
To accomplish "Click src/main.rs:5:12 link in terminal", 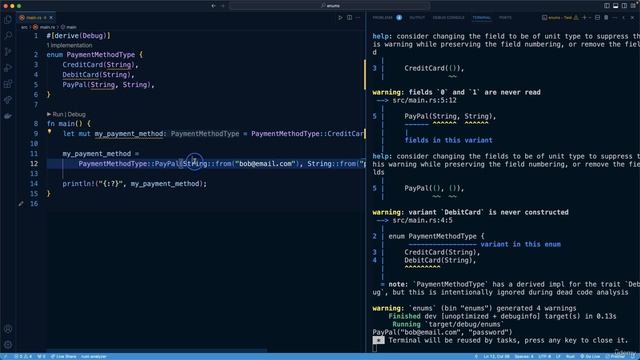I will [x=424, y=100].
